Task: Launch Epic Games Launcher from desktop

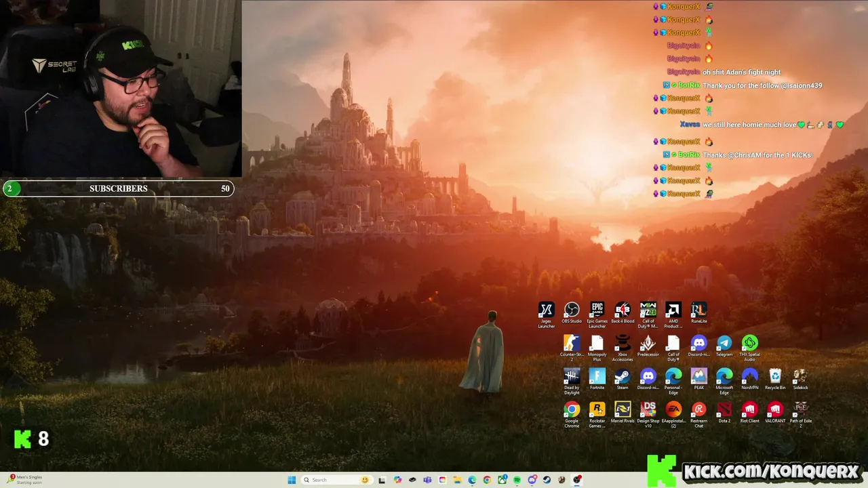Action: coord(597,316)
